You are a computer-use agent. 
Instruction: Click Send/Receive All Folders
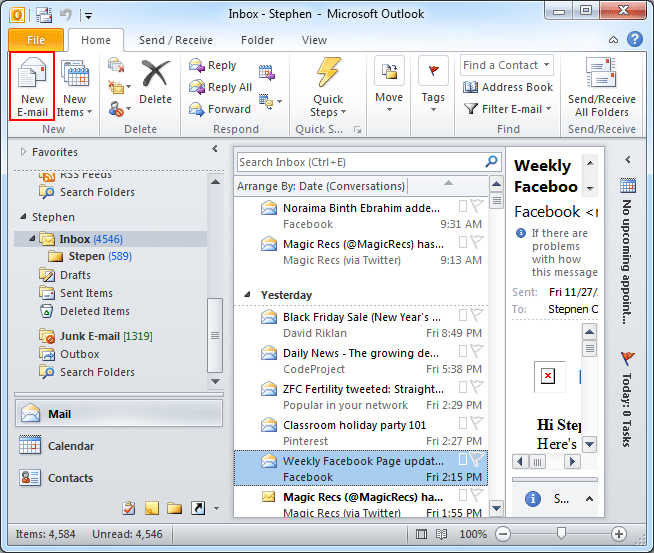pyautogui.click(x=601, y=87)
